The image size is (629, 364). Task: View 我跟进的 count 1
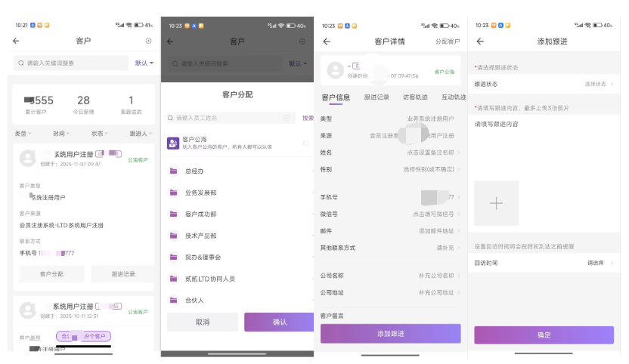[x=131, y=104]
